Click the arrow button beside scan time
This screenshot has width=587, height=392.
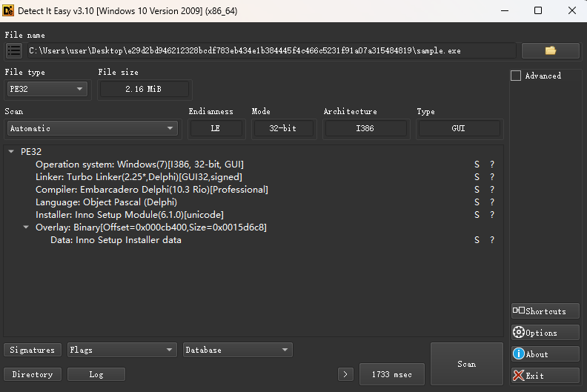[345, 374]
